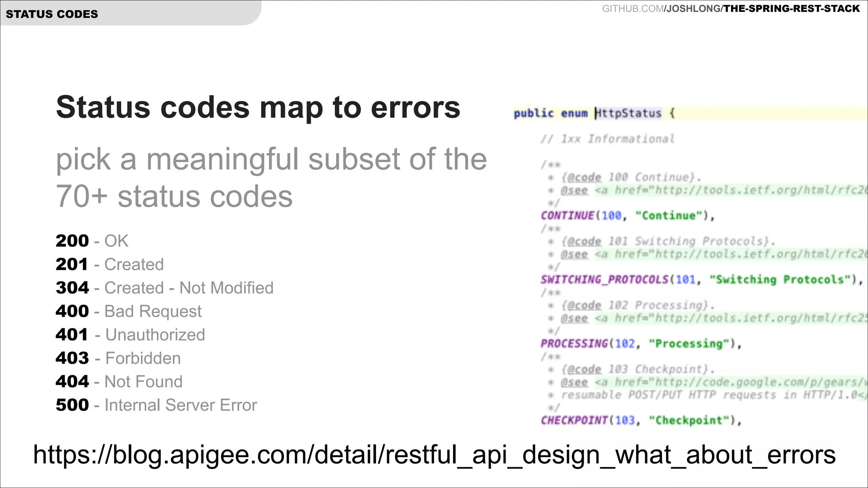The width and height of the screenshot is (868, 488).
Task: Select the '403 - Forbidden' entry
Action: pos(118,358)
